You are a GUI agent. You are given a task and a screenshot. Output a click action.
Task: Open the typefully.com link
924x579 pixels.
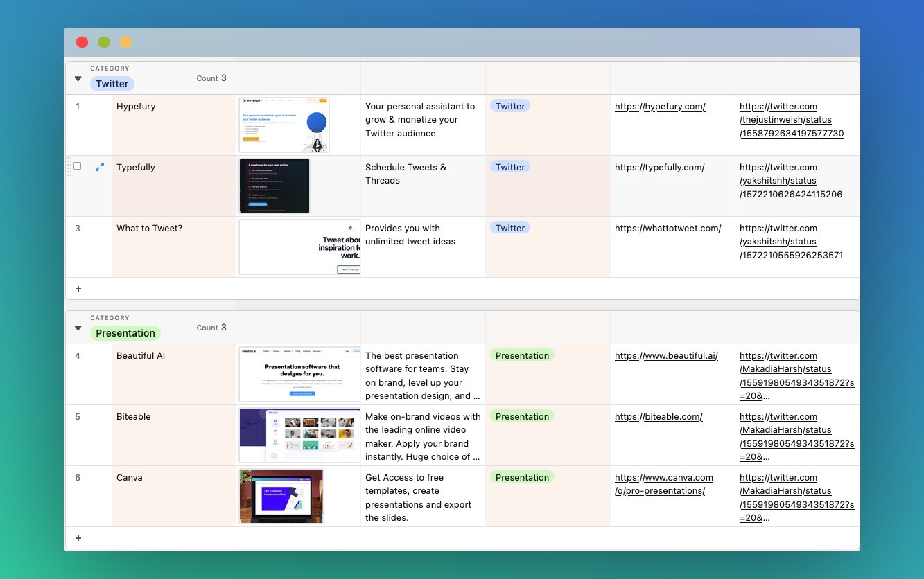coord(659,168)
